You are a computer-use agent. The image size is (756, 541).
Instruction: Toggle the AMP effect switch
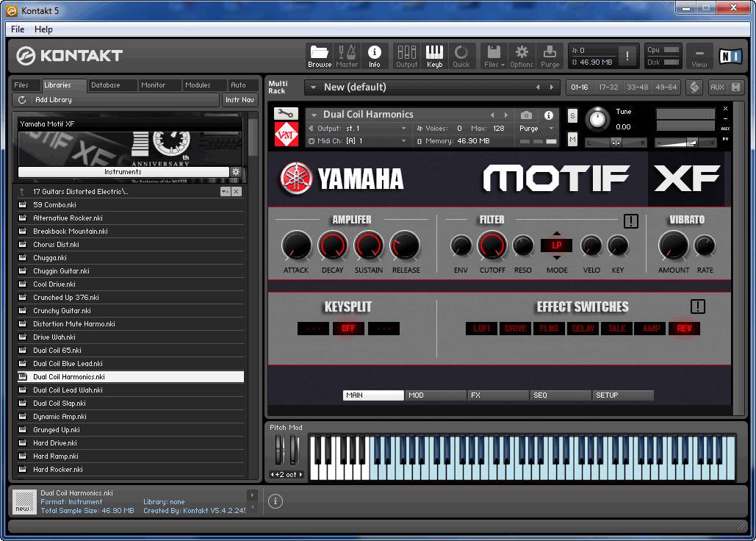click(x=650, y=329)
